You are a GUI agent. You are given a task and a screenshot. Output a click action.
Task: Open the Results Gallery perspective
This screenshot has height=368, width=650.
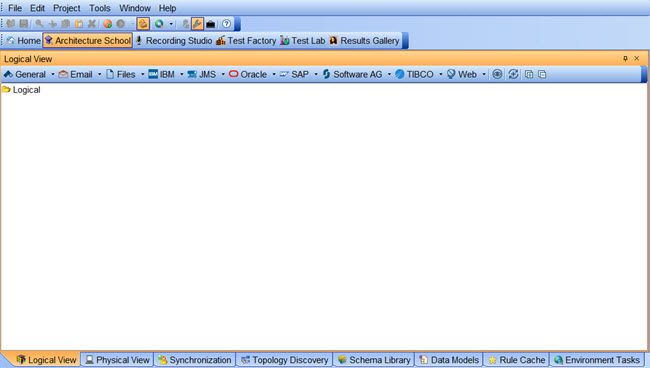pos(364,41)
